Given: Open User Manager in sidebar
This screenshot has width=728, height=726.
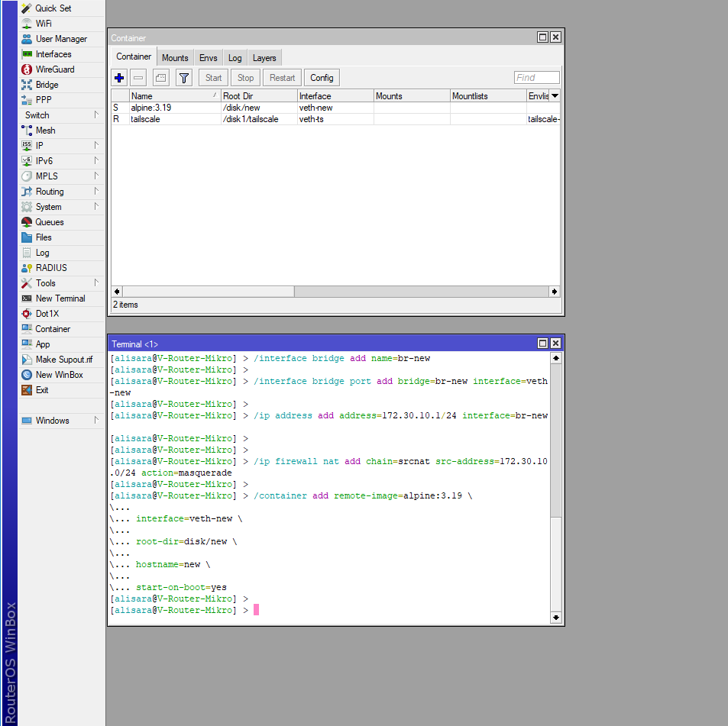Looking at the screenshot, I should coord(61,39).
